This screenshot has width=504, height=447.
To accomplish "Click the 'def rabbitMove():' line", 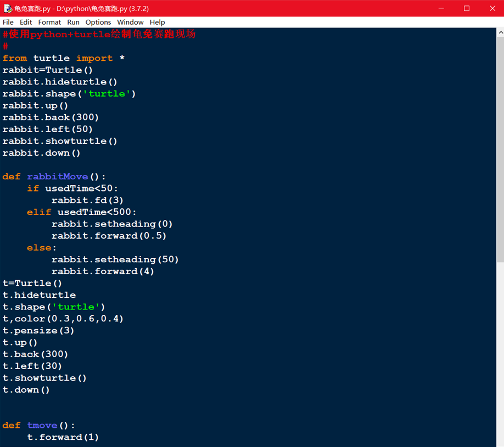I will click(54, 177).
